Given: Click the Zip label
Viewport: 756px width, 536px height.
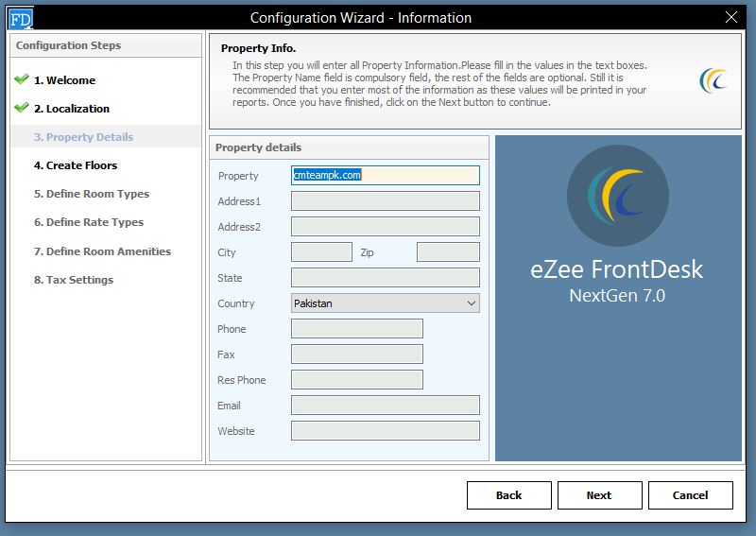Looking at the screenshot, I should 367,252.
